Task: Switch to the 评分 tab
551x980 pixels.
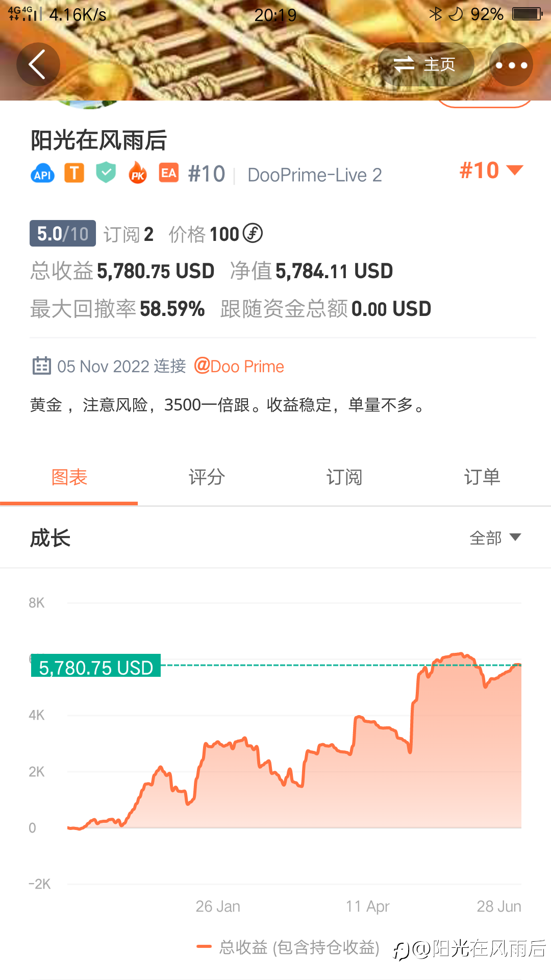Action: 207,477
